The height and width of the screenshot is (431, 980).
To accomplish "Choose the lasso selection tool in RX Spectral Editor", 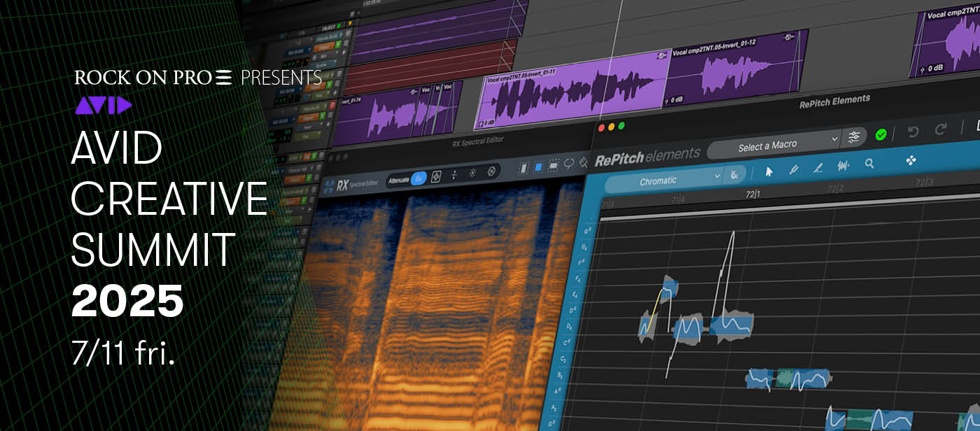I will pos(568,164).
